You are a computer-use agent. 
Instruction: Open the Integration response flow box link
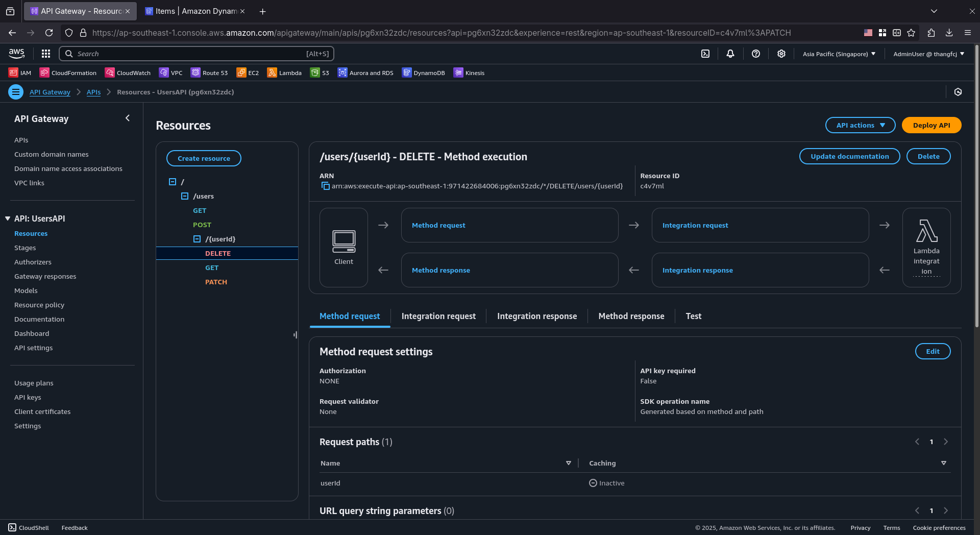pyautogui.click(x=697, y=270)
